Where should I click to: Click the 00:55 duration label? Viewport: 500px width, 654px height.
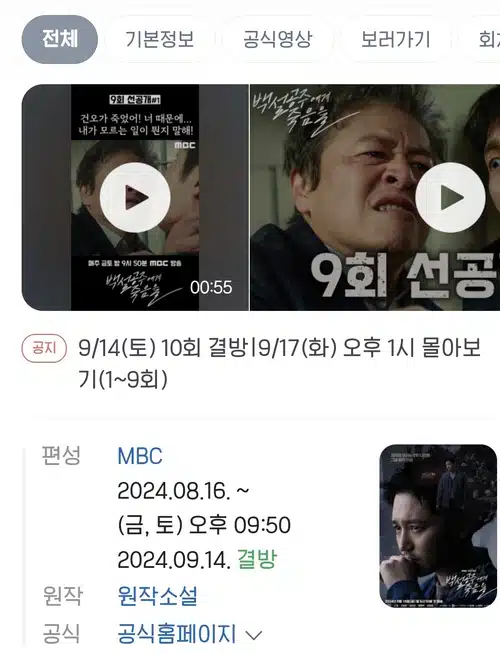click(211, 287)
